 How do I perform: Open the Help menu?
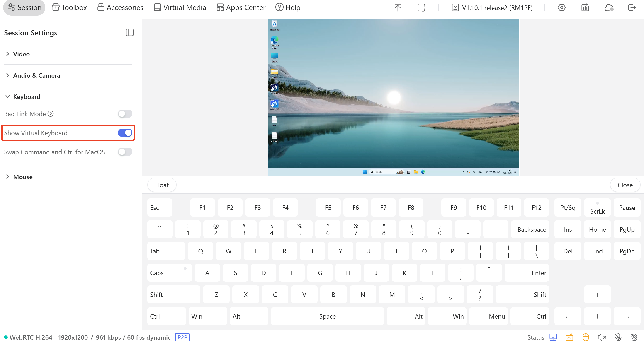click(288, 7)
